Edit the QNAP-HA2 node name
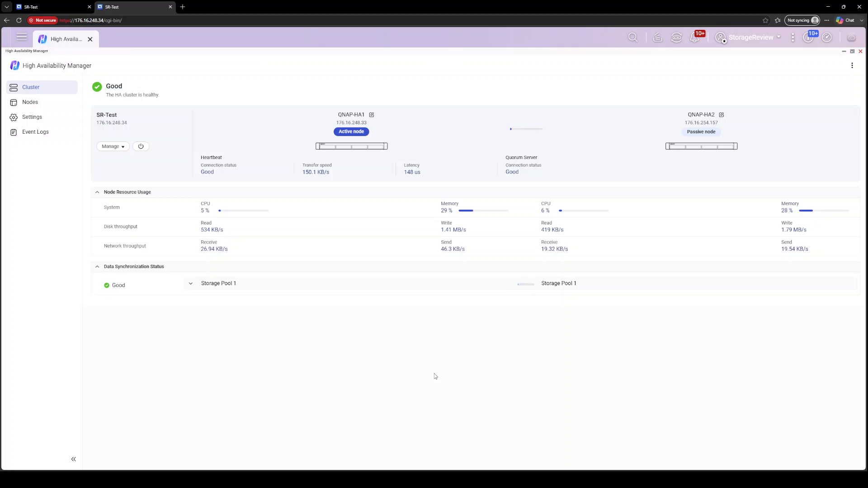The image size is (868, 488). point(722,115)
